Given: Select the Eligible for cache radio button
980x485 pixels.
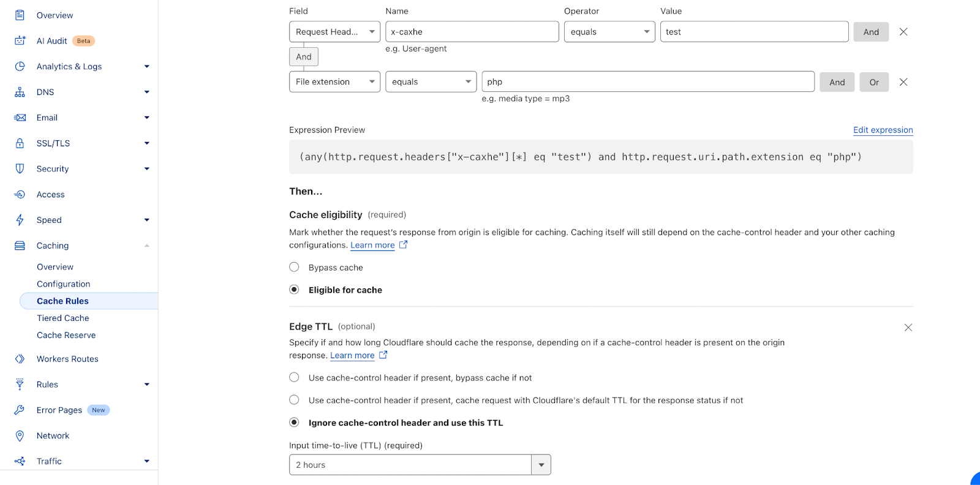Looking at the screenshot, I should click(x=294, y=290).
